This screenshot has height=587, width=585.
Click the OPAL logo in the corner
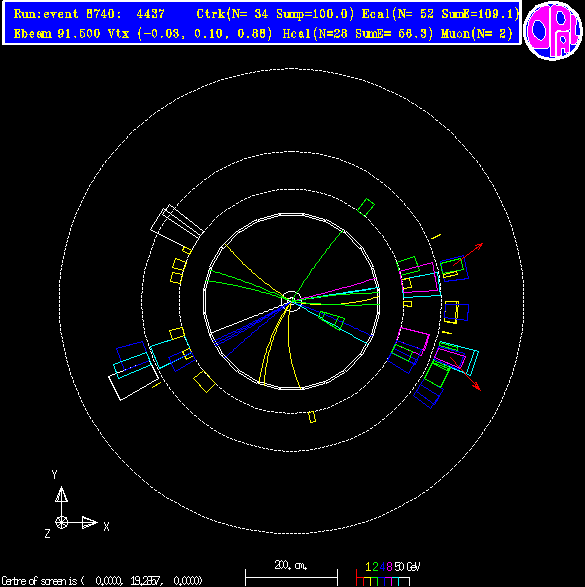coord(553,31)
